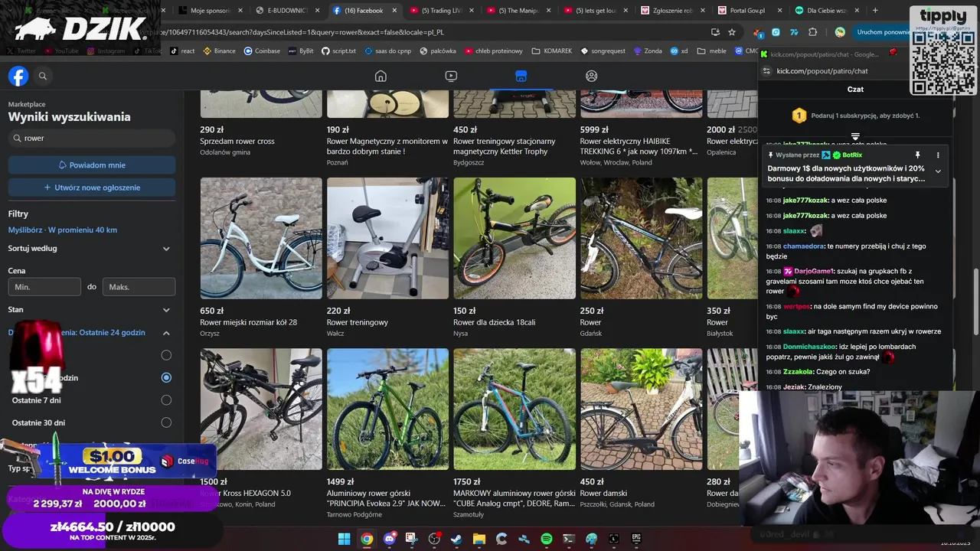Launch Epic Games from the taskbar

(636, 539)
